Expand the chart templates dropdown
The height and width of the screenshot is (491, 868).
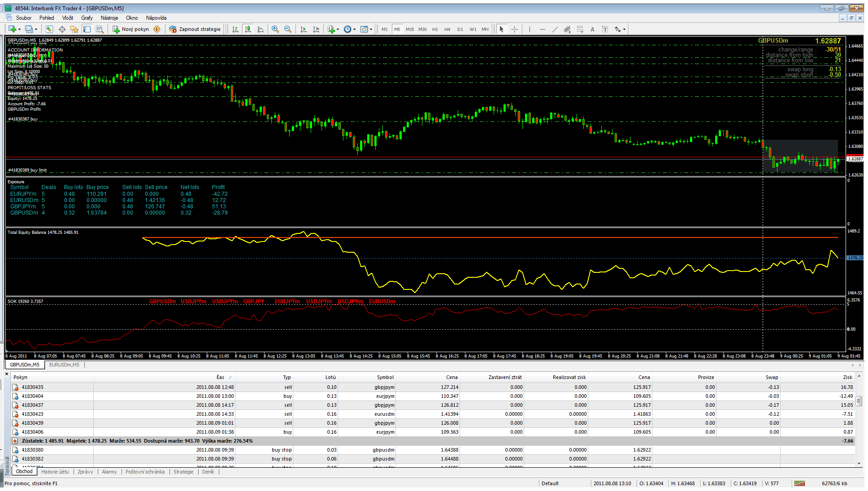click(371, 29)
